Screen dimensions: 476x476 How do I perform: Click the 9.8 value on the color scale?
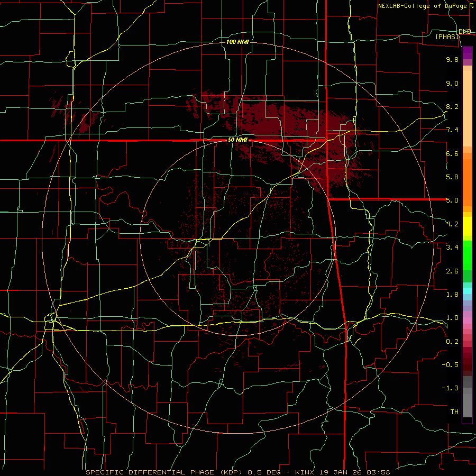pos(452,59)
